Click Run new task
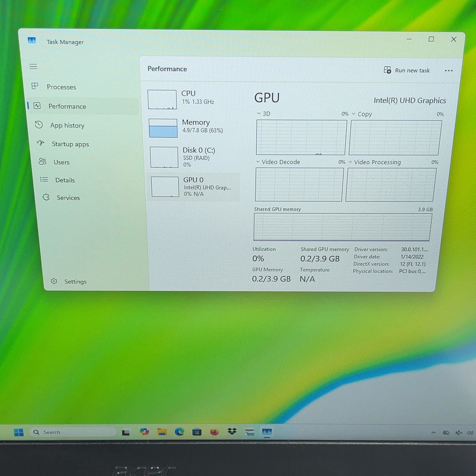Screen dimensions: 476x476 (407, 70)
